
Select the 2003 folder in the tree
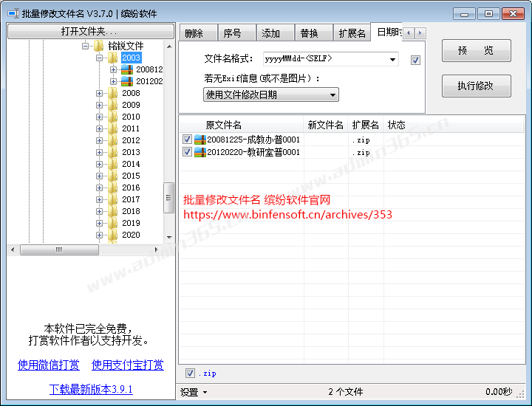coord(131,58)
